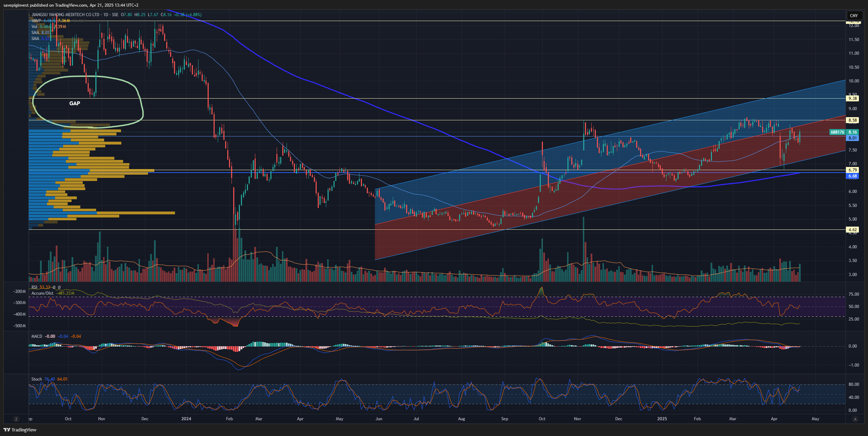Click the Accum/Dist indicator label

pos(42,293)
